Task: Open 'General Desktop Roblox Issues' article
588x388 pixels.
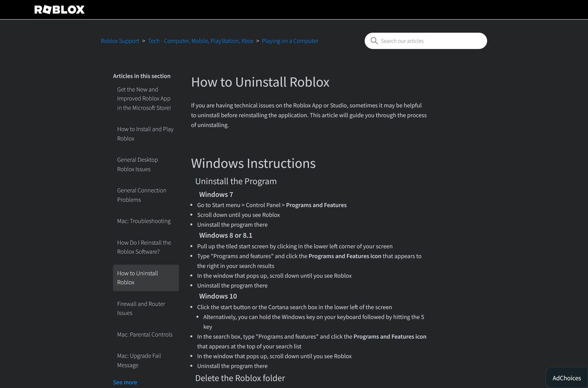Action: click(138, 164)
